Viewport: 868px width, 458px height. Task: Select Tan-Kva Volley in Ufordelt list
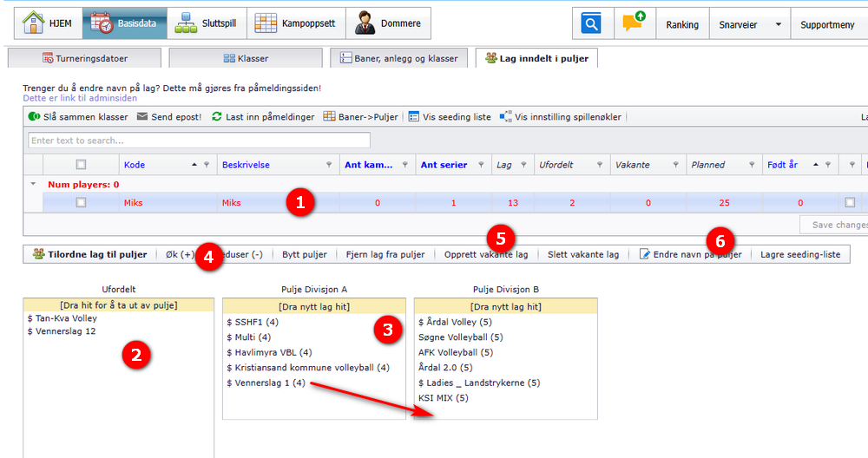pyautogui.click(x=62, y=318)
